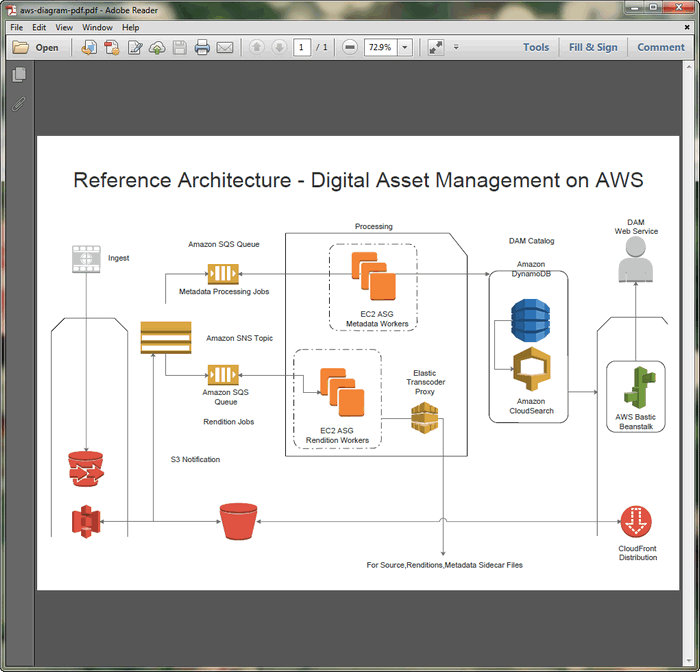Toggle the fit-to-window read mode icon

(435, 47)
